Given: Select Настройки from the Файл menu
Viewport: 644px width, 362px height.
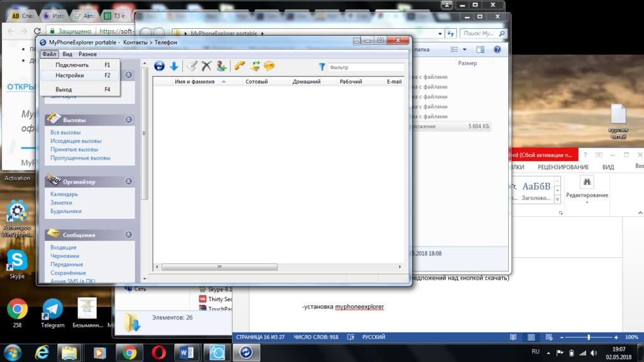Looking at the screenshot, I should point(69,75).
